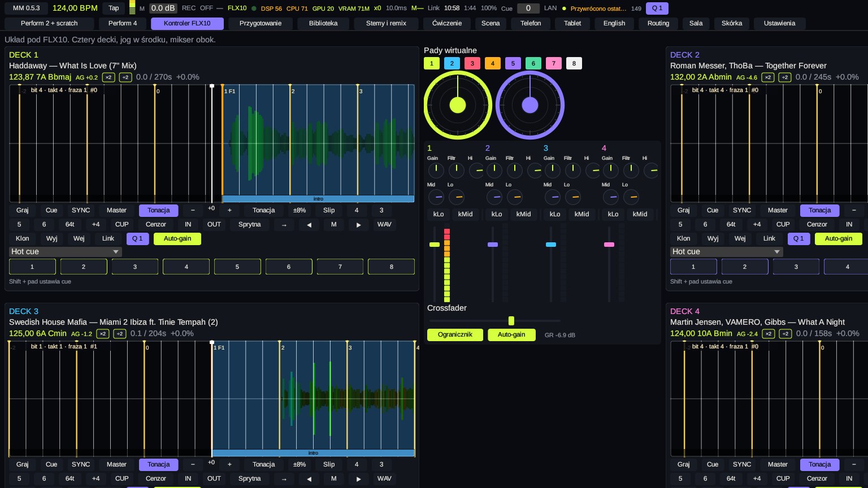Click the ÷2 tempo button in Deck 2
The image size is (868, 488).
(784, 77)
